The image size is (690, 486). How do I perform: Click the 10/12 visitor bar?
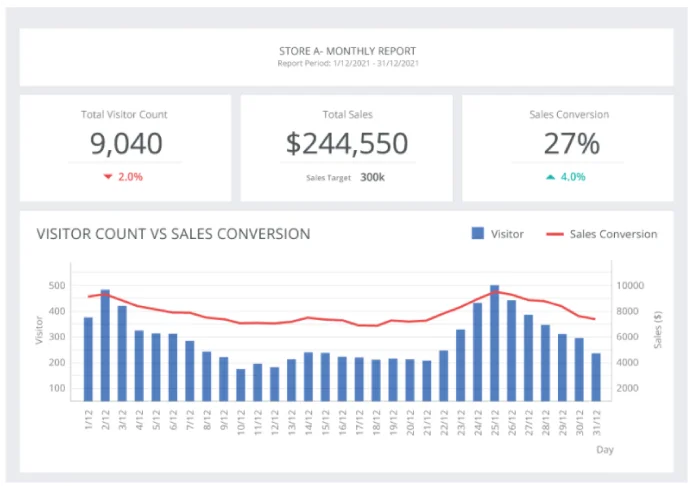coord(241,385)
